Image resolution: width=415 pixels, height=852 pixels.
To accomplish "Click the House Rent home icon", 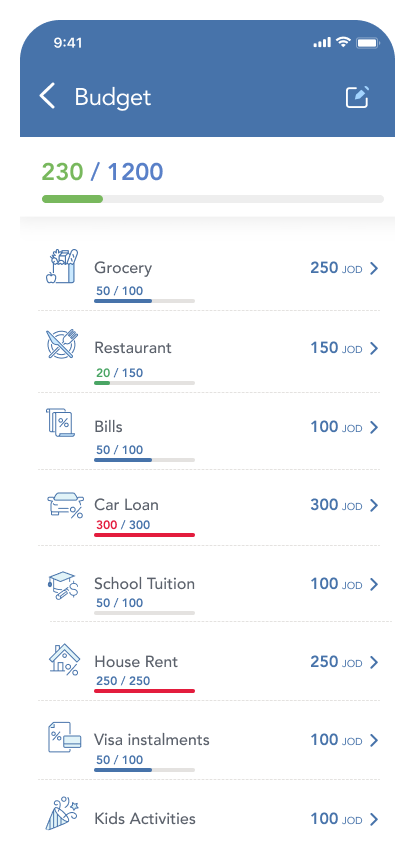I will [x=64, y=660].
